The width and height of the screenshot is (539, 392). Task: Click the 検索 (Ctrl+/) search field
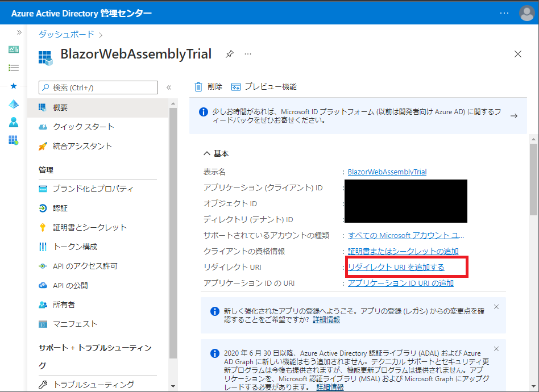(x=98, y=87)
